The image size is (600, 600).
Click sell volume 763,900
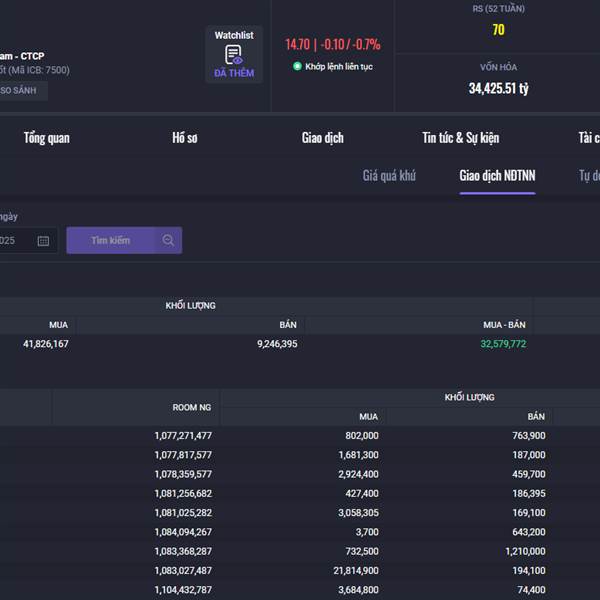pyautogui.click(x=529, y=436)
